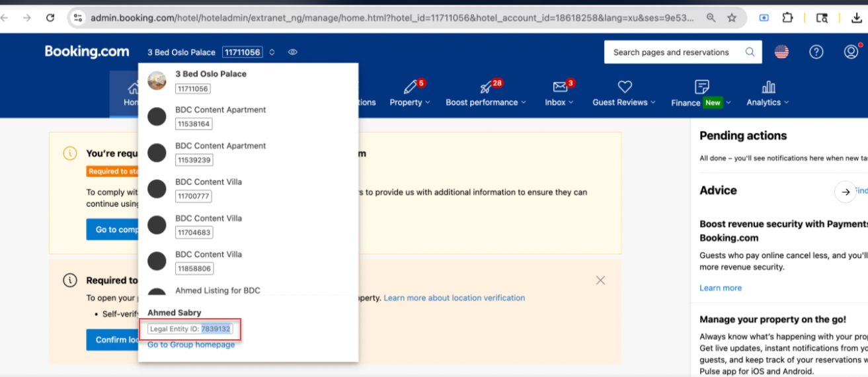Click the Finance icon
Viewport: 868px width, 377px height.
(702, 87)
